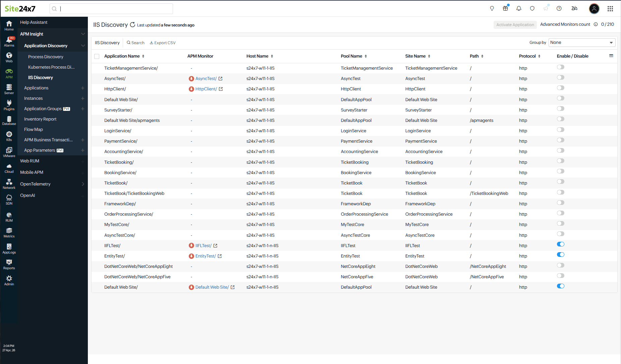Open the RUM sidebar icon
The width and height of the screenshot is (621, 364).
(x=9, y=217)
